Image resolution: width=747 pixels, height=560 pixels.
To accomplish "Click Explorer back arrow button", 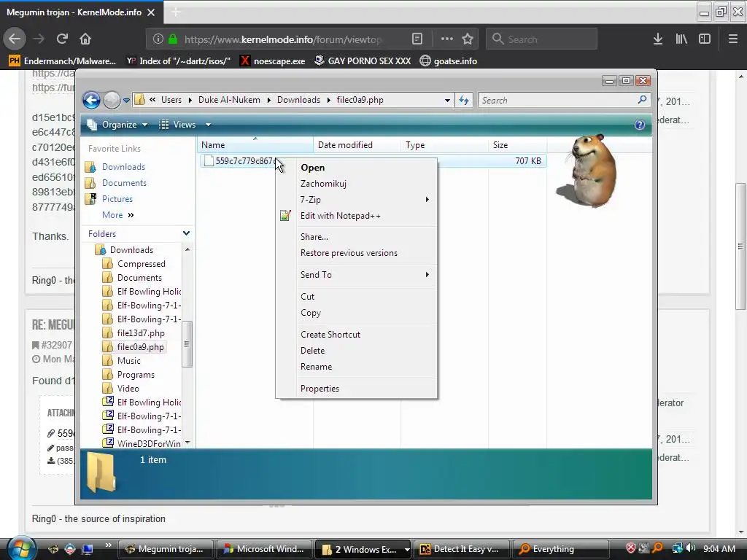I will pyautogui.click(x=91, y=100).
